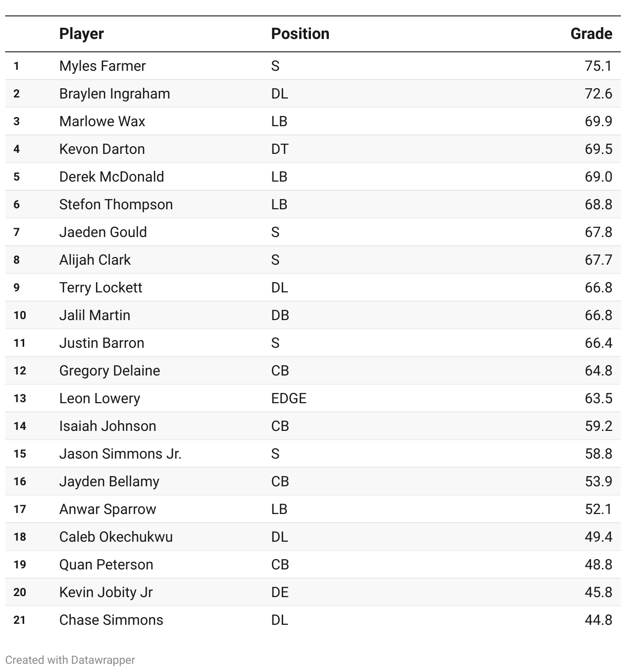Click Chase Simmons in the last row
The width and height of the screenshot is (626, 672).
[x=111, y=620]
